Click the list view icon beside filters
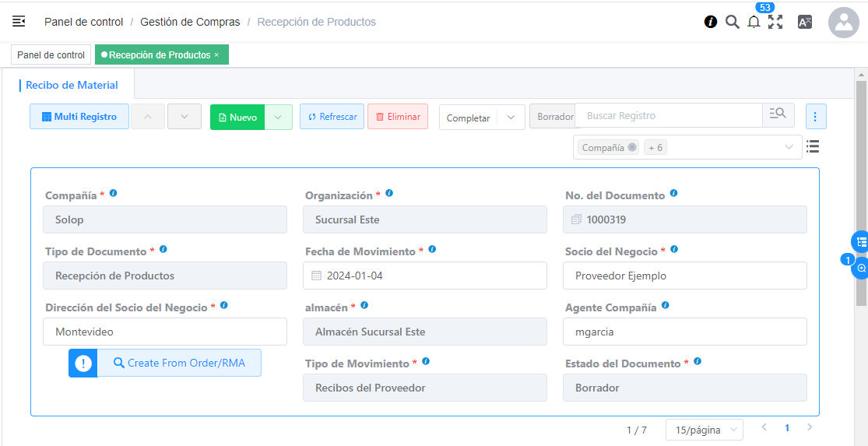Image resolution: width=868 pixels, height=446 pixels. [x=813, y=146]
